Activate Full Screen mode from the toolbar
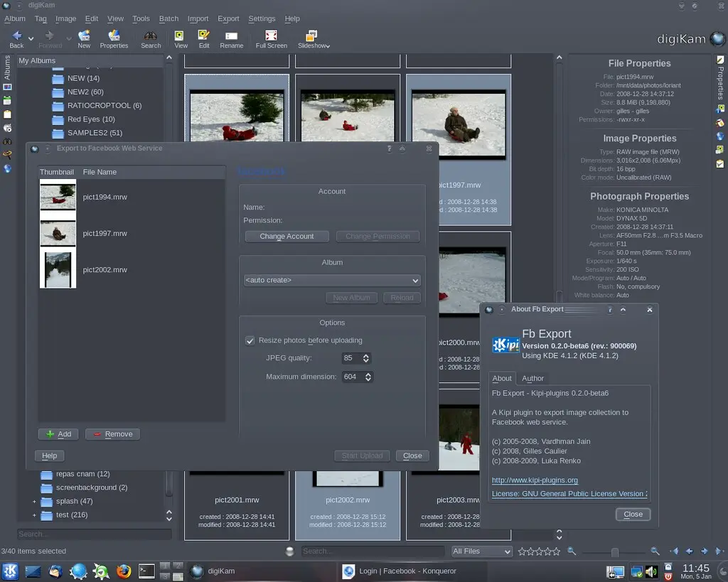 271,38
